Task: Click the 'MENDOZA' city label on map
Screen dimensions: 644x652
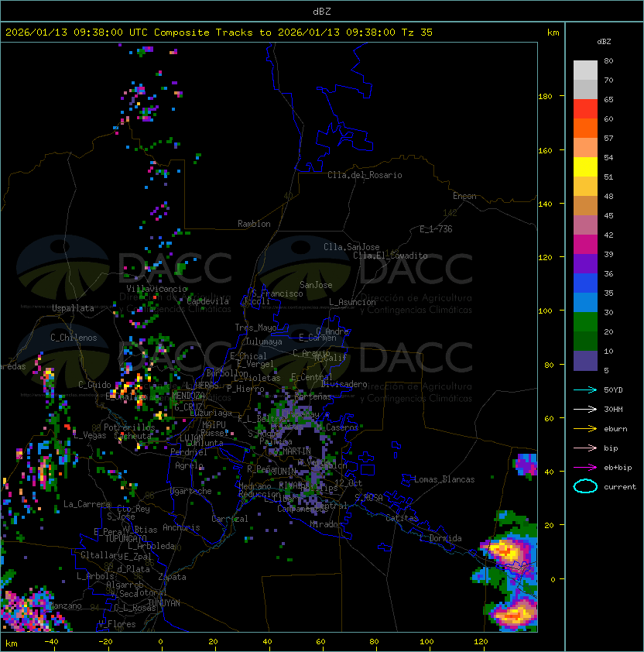Action: (x=188, y=395)
